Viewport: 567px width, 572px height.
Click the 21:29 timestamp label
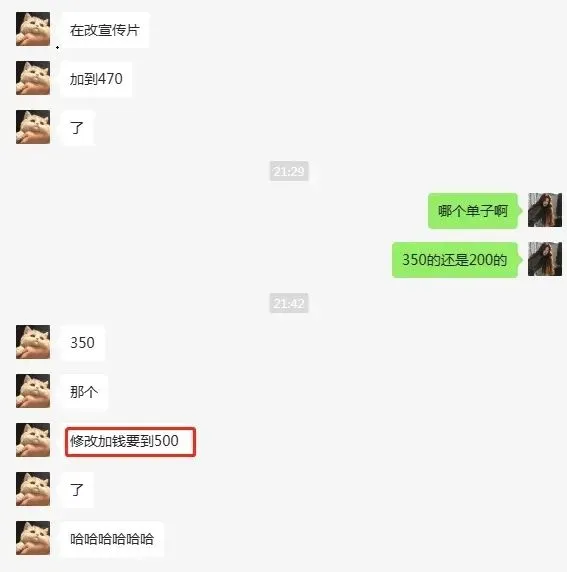pyautogui.click(x=289, y=171)
